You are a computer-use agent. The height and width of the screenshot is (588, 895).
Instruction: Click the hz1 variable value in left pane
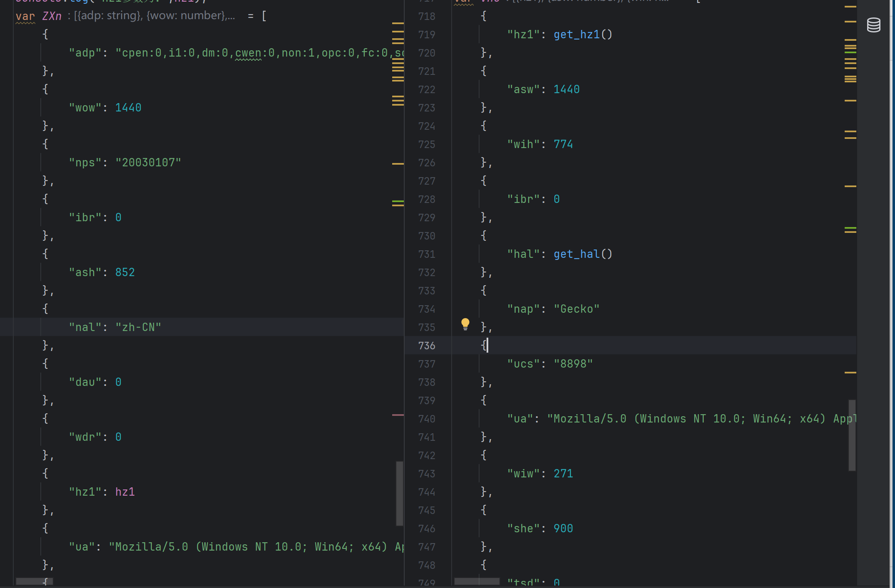pyautogui.click(x=125, y=492)
